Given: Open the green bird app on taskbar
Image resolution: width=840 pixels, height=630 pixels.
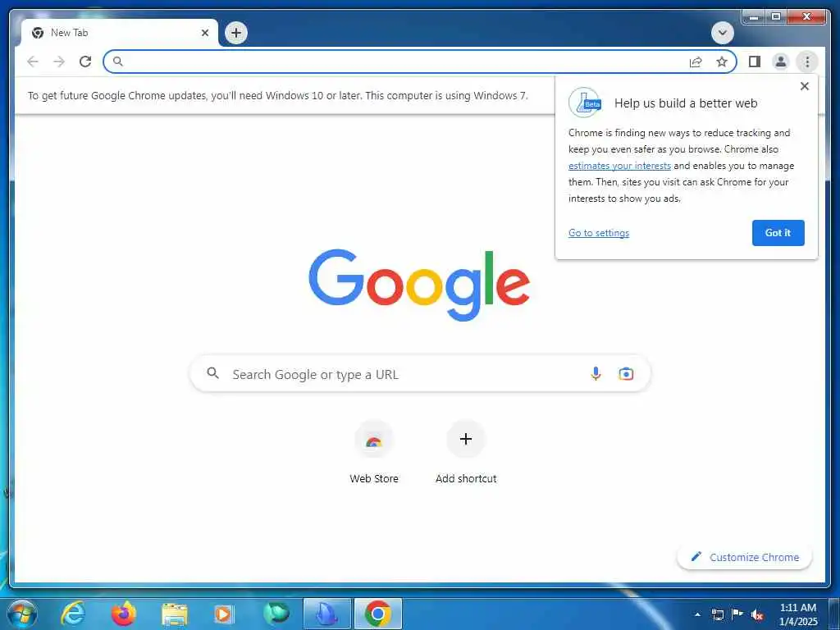Looking at the screenshot, I should click(x=276, y=614).
